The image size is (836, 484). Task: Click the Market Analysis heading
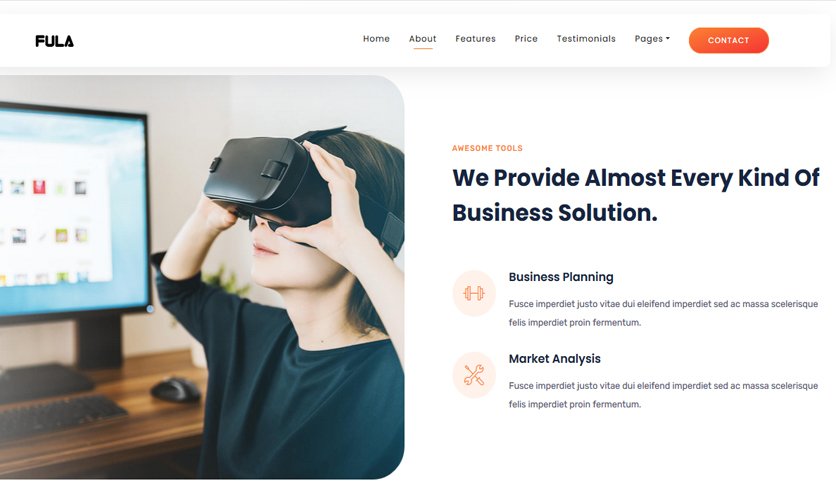point(554,359)
